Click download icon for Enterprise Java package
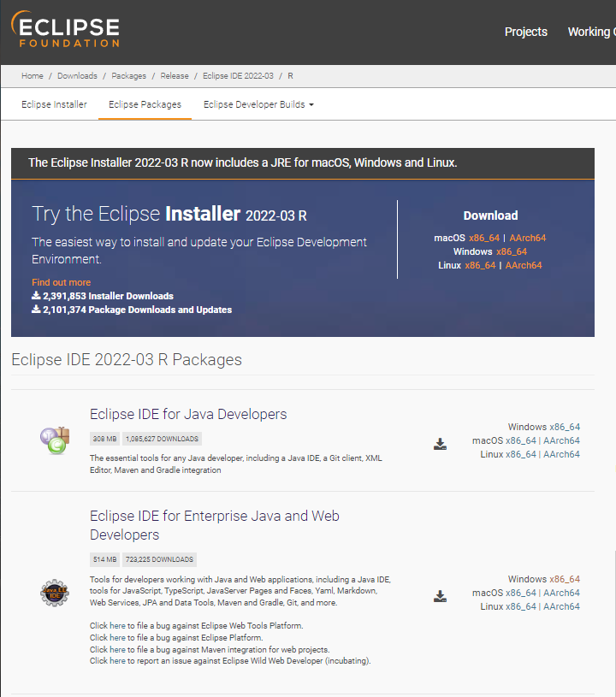Viewport: 616px width, 697px height. pyautogui.click(x=440, y=596)
